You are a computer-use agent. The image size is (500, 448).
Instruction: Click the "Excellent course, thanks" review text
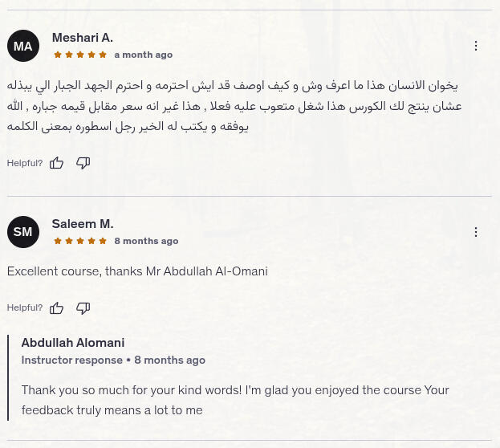(137, 271)
